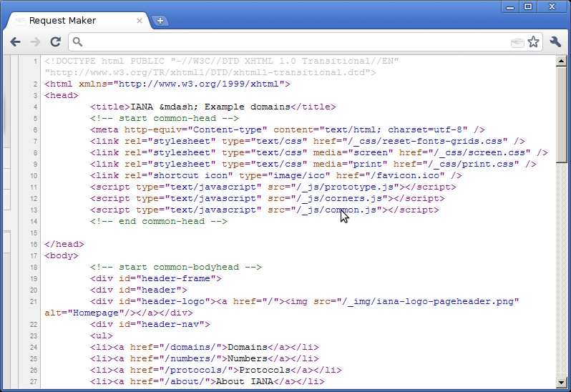This screenshot has width=571, height=392.
Task: Open a new tab with the plus button
Action: pyautogui.click(x=160, y=21)
